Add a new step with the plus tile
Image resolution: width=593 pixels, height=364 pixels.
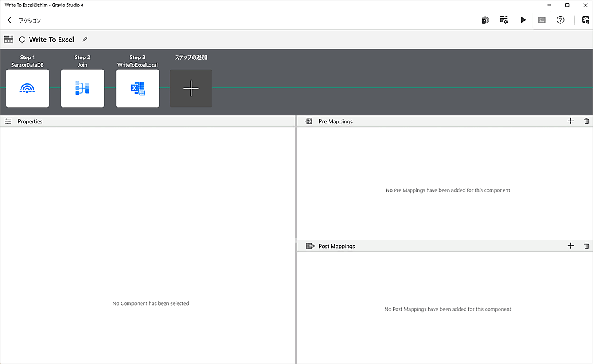pos(191,88)
